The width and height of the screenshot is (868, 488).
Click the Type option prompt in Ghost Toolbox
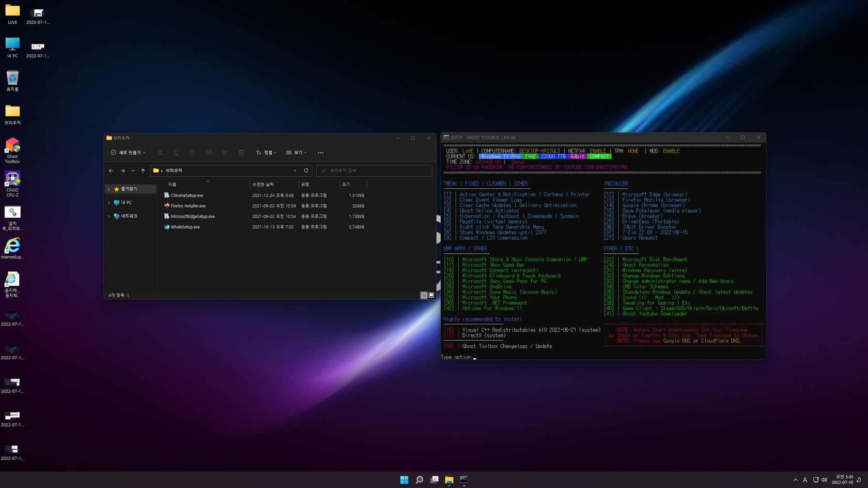pyautogui.click(x=458, y=357)
